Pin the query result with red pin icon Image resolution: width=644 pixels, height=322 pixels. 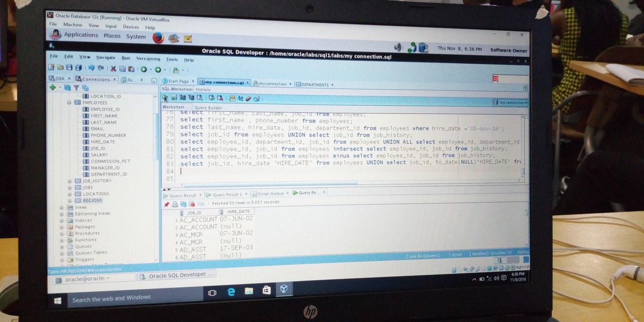tap(167, 204)
